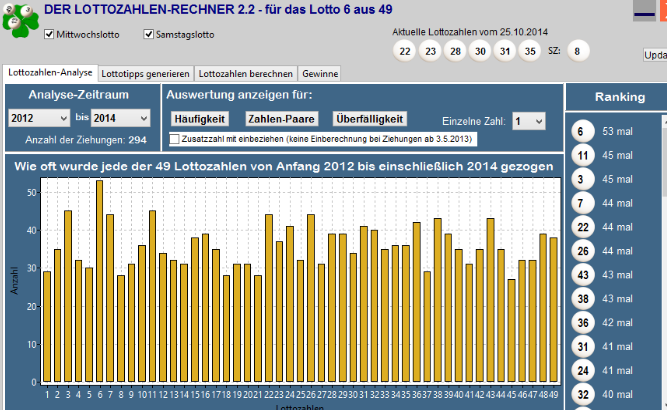Click the Superzahl ball 8

[578, 51]
